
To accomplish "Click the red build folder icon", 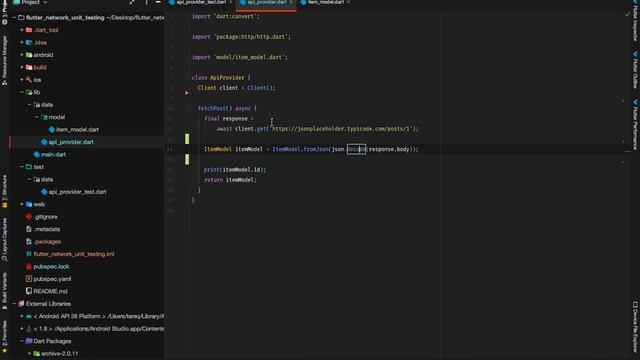I will click(29, 67).
